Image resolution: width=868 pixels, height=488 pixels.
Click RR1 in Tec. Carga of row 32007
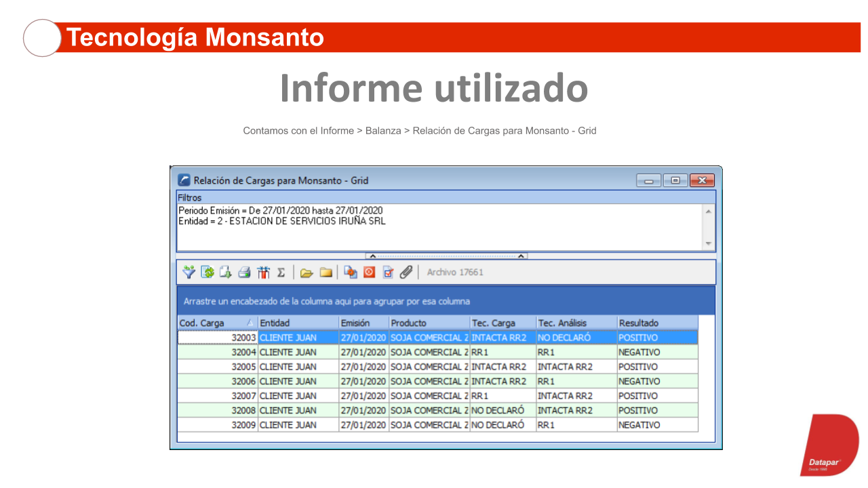click(x=503, y=396)
